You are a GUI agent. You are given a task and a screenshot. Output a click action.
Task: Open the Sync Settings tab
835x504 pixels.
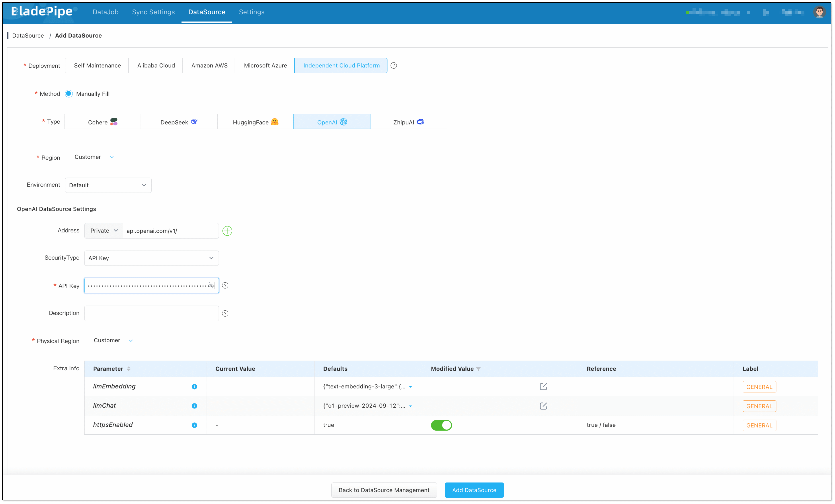pyautogui.click(x=153, y=12)
